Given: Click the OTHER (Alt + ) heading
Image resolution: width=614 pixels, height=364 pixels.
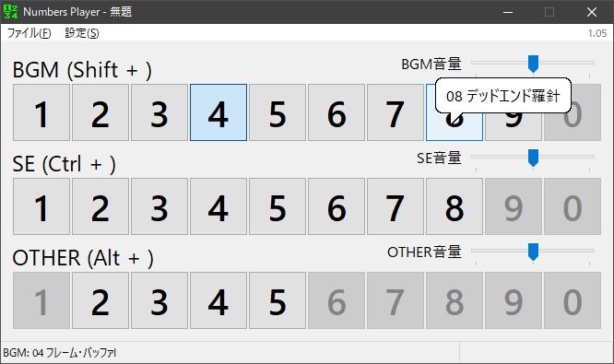Looking at the screenshot, I should [83, 258].
